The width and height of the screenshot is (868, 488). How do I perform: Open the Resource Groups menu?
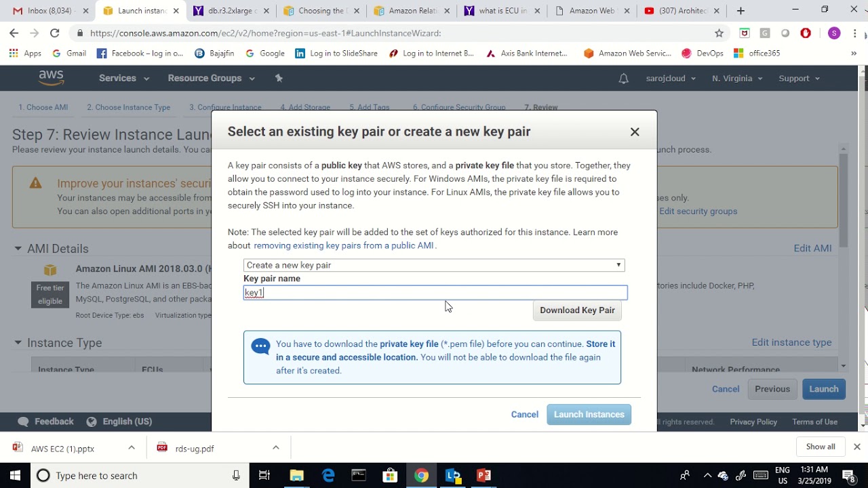(x=212, y=78)
